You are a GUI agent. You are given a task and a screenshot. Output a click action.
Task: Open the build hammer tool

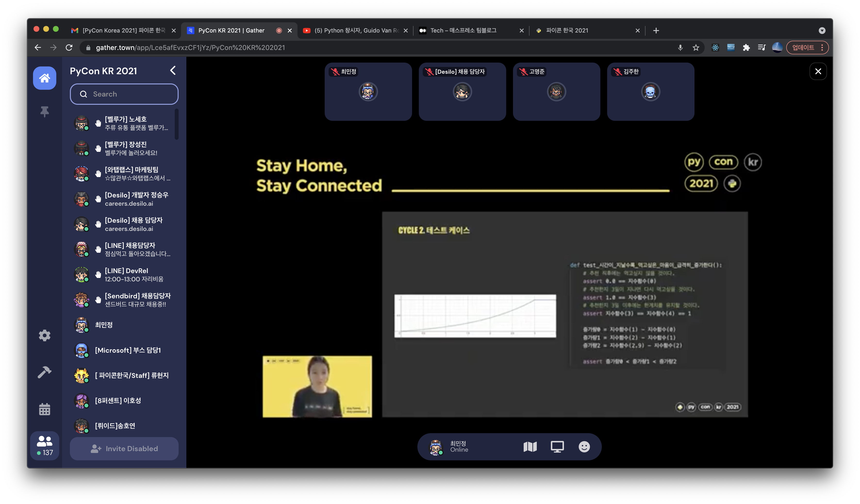pyautogui.click(x=44, y=372)
